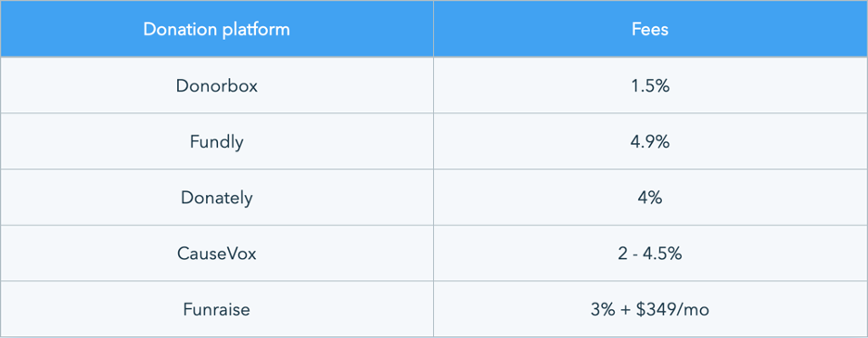The width and height of the screenshot is (868, 338).
Task: Select the Funraise cell
Action: (216, 309)
